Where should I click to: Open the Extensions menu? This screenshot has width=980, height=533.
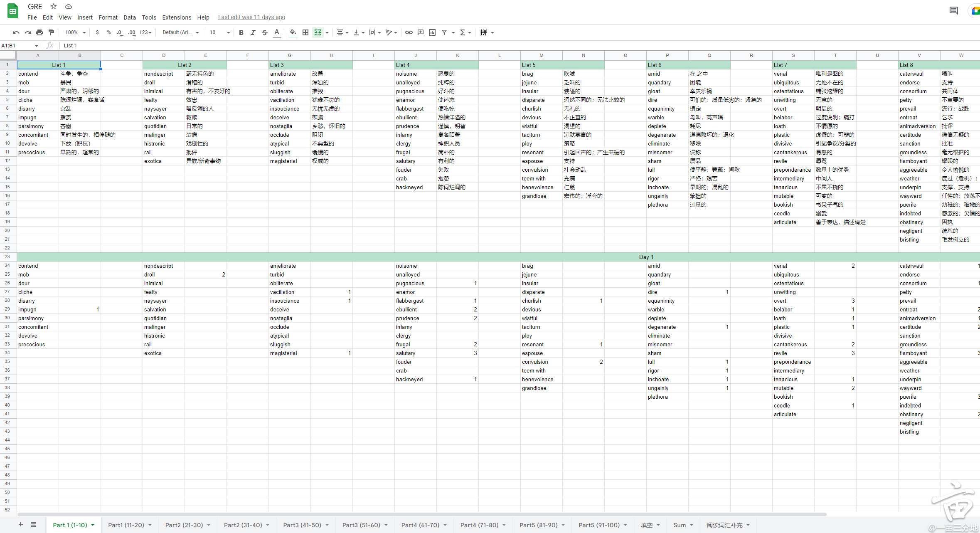pyautogui.click(x=177, y=17)
